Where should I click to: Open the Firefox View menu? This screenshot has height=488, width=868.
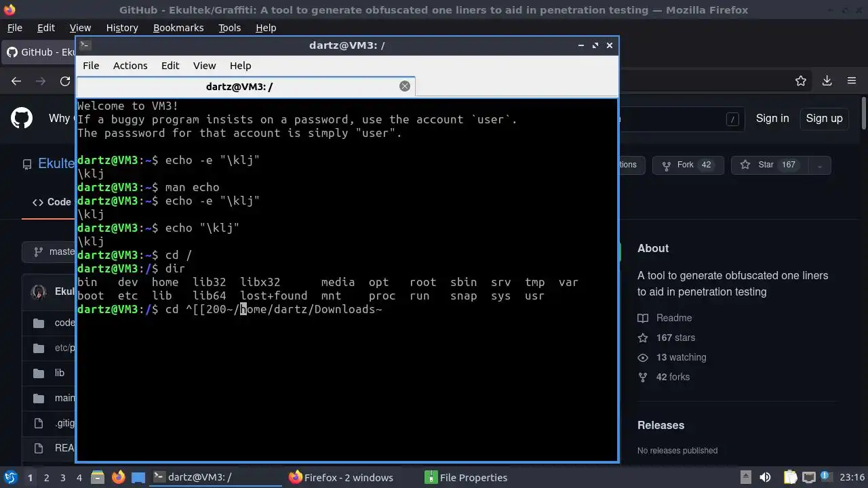[x=80, y=28]
